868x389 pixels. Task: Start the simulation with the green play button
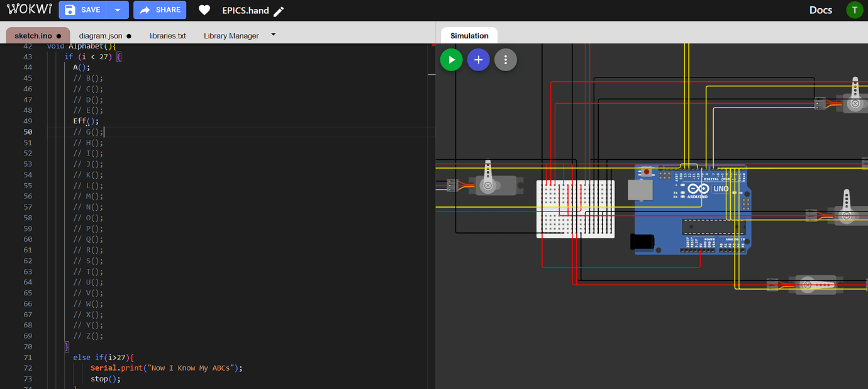click(451, 59)
